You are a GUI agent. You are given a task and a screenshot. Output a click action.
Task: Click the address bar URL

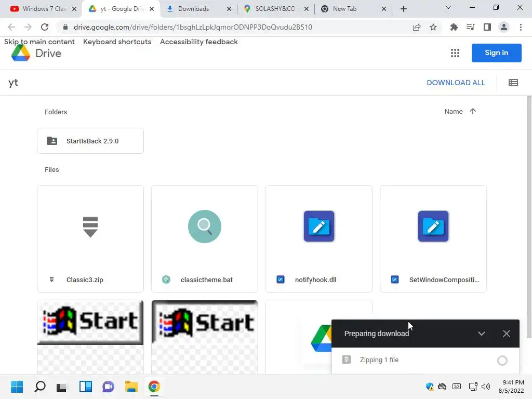(x=193, y=27)
